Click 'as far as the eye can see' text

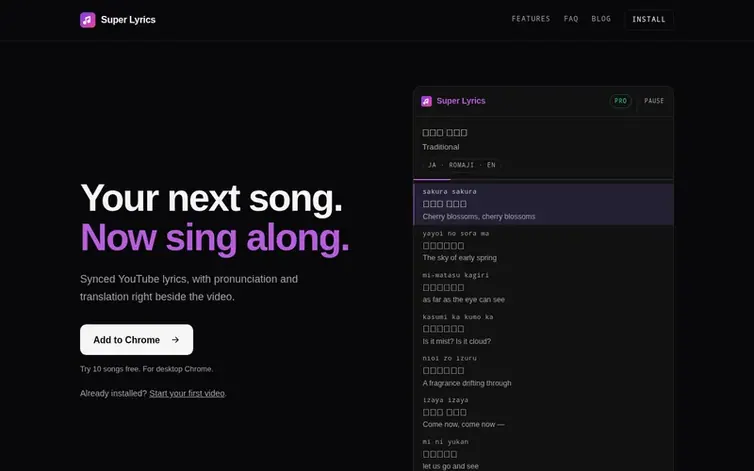[464, 300]
